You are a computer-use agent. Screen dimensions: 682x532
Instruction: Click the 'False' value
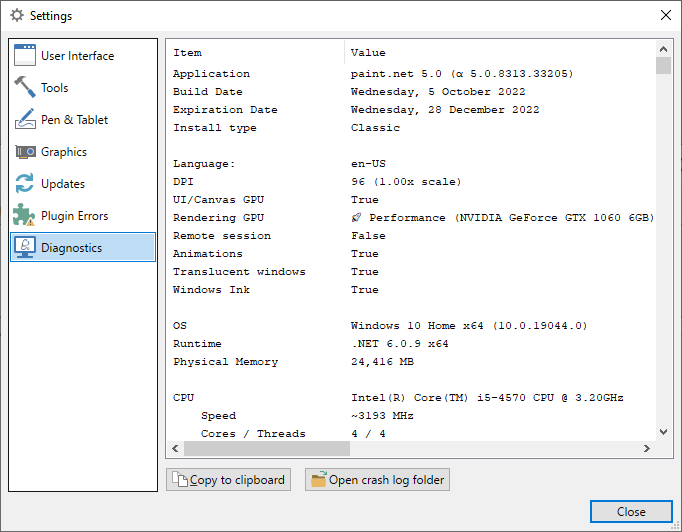[368, 236]
